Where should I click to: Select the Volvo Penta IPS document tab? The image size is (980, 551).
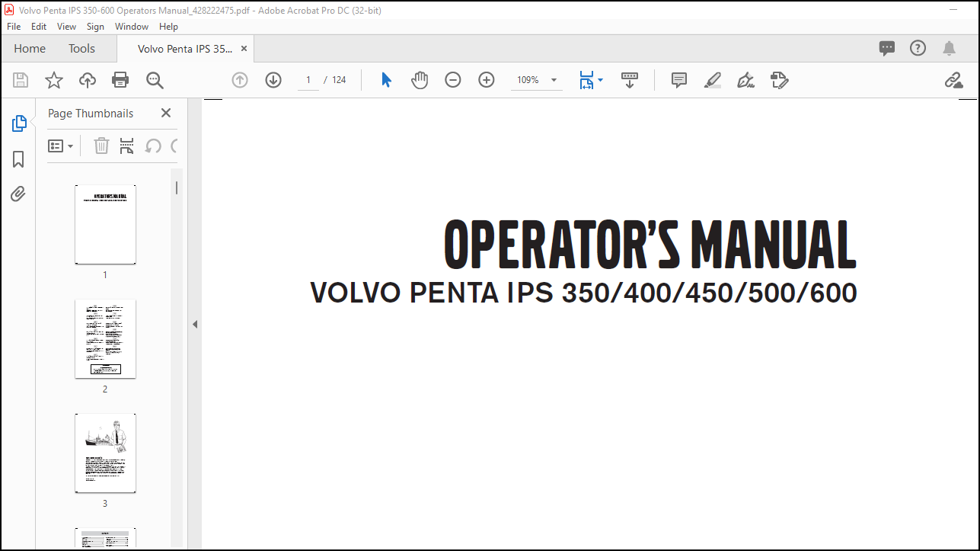click(185, 49)
